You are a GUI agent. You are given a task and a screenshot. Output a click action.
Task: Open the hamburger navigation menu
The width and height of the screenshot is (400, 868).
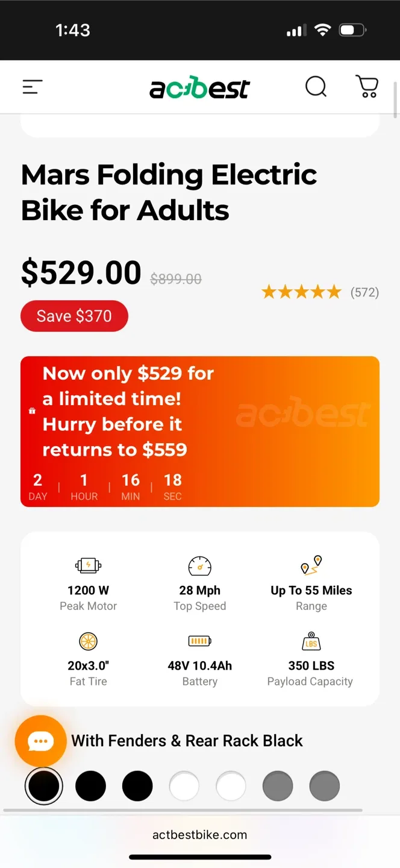(33, 87)
